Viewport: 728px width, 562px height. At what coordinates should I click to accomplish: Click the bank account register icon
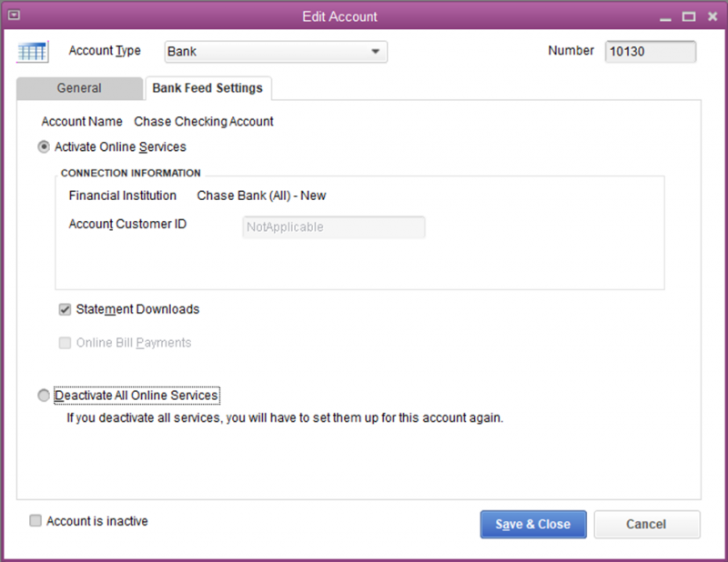[x=32, y=51]
